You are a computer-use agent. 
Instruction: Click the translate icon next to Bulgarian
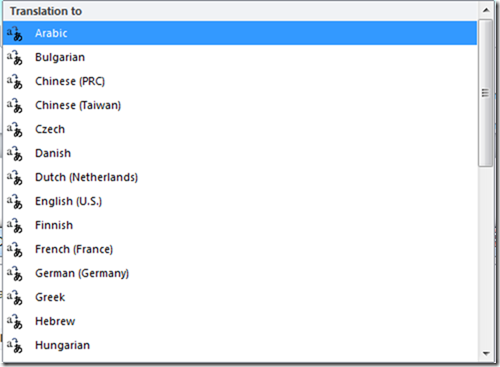15,58
